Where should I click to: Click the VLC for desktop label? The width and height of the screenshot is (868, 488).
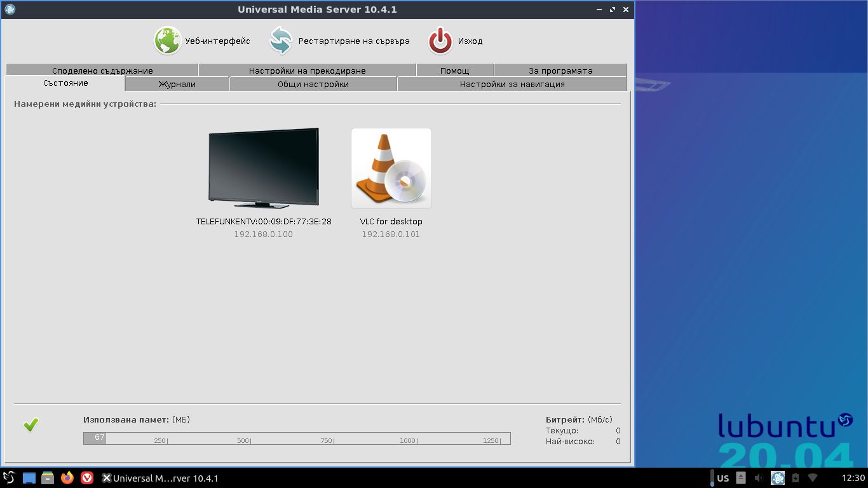click(x=391, y=222)
